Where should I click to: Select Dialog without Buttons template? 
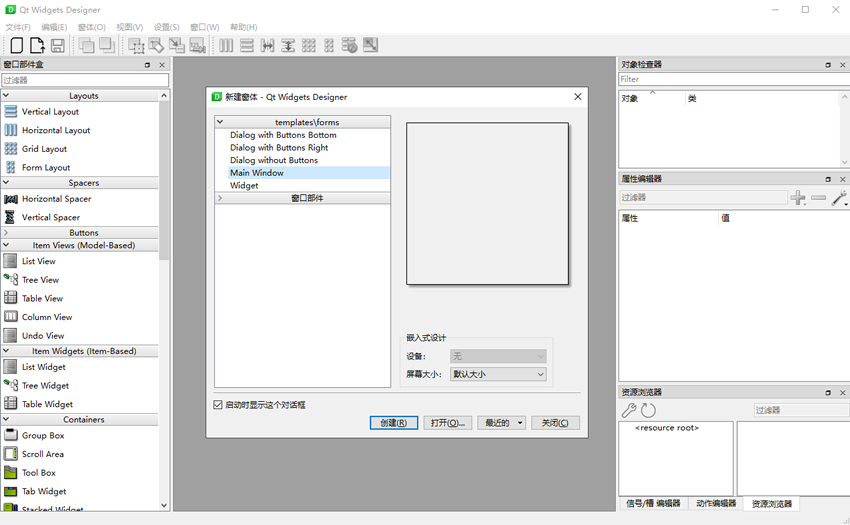(274, 161)
